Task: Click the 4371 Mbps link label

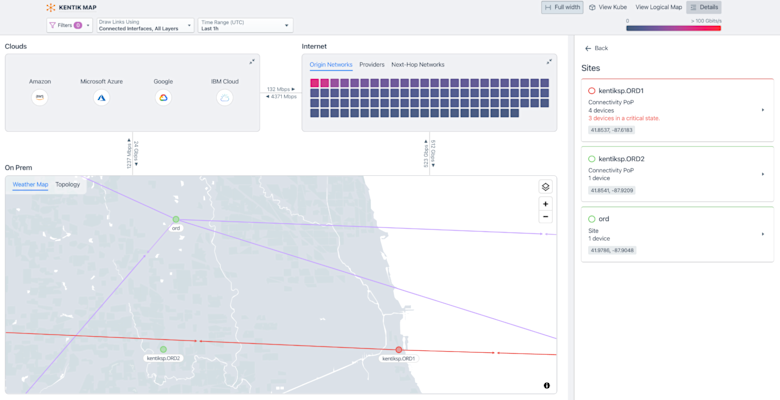Action: pyautogui.click(x=281, y=97)
